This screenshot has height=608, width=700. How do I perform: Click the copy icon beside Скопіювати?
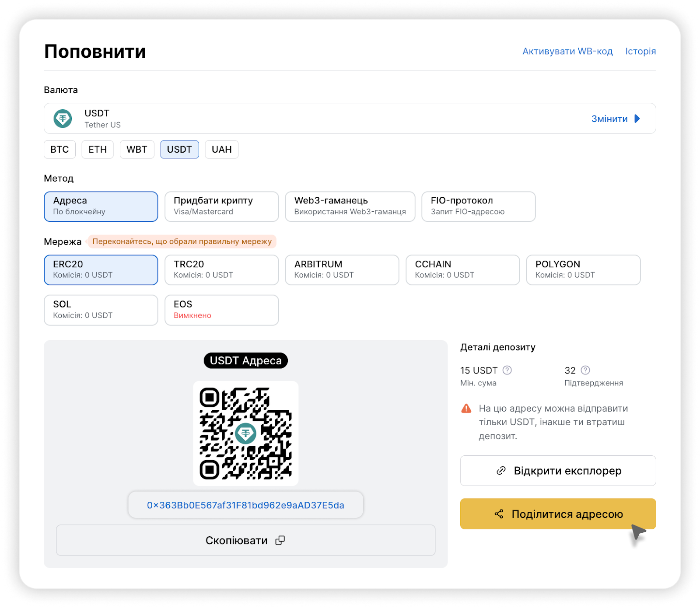click(280, 540)
